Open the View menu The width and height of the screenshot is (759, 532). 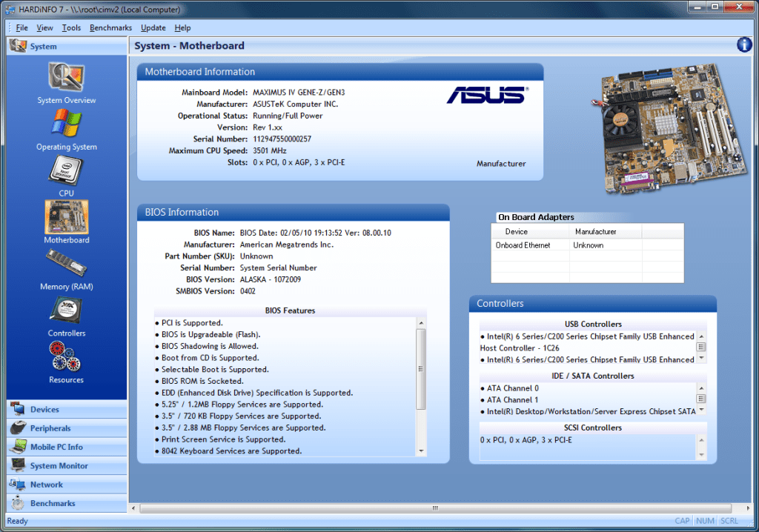(44, 27)
